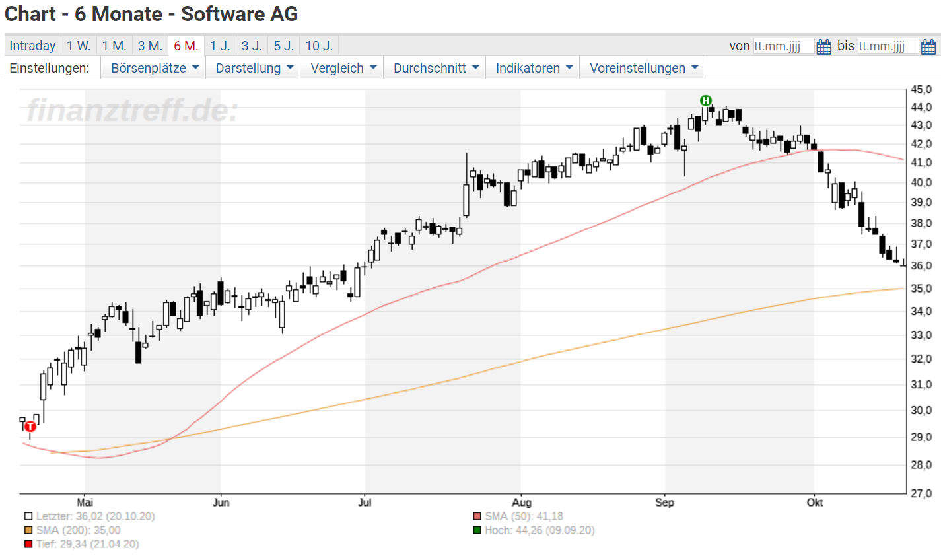The width and height of the screenshot is (941, 560).
Task: Switch to the 3 M. tab
Action: pos(150,46)
